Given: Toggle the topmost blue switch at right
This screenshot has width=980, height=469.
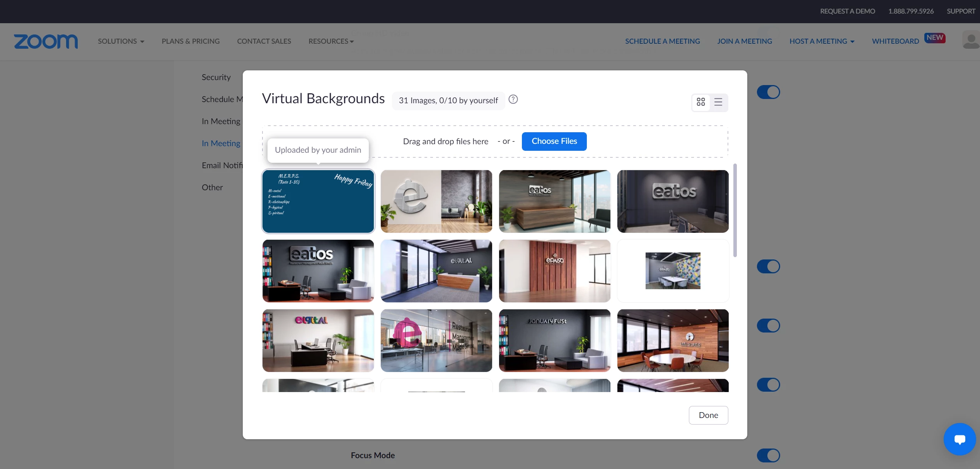Looking at the screenshot, I should (x=768, y=92).
